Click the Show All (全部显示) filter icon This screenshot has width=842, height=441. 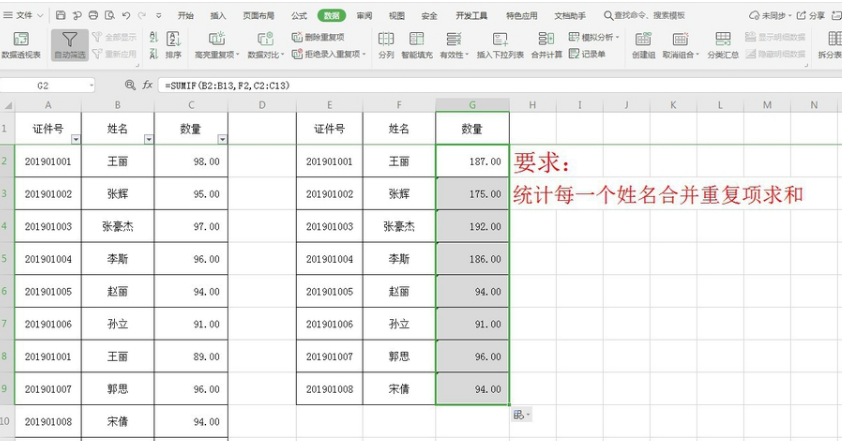[97, 37]
